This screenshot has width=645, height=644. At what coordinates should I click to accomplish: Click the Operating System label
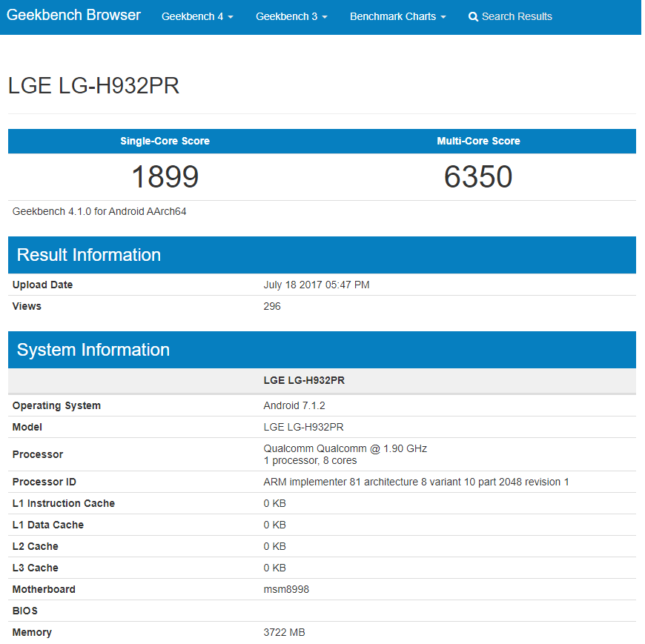point(56,405)
